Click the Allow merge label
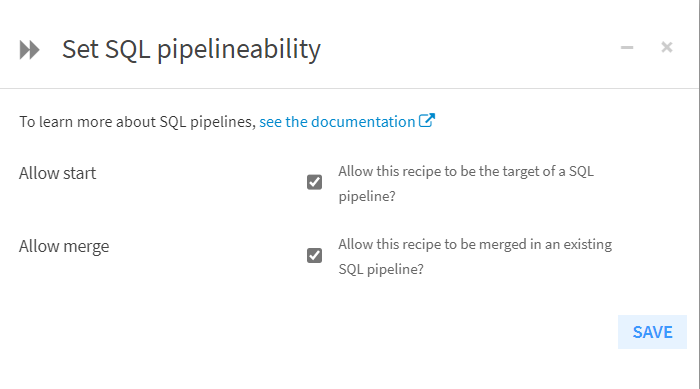 coord(64,247)
